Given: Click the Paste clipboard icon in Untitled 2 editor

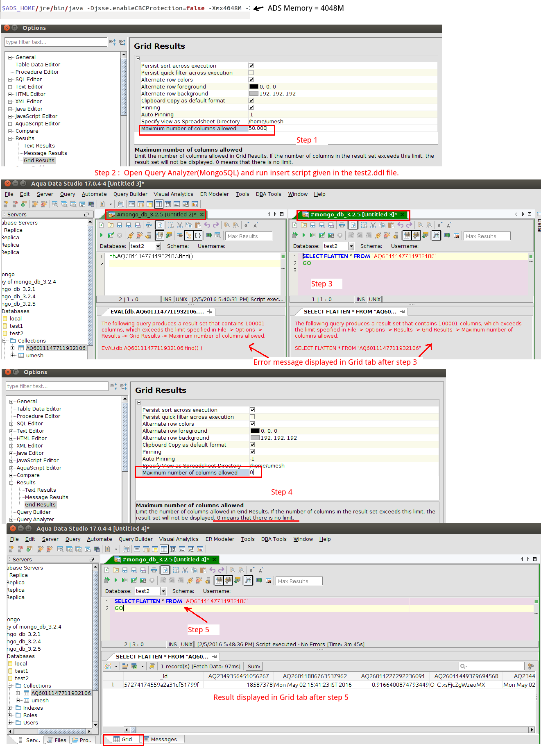Looking at the screenshot, I should (198, 225).
